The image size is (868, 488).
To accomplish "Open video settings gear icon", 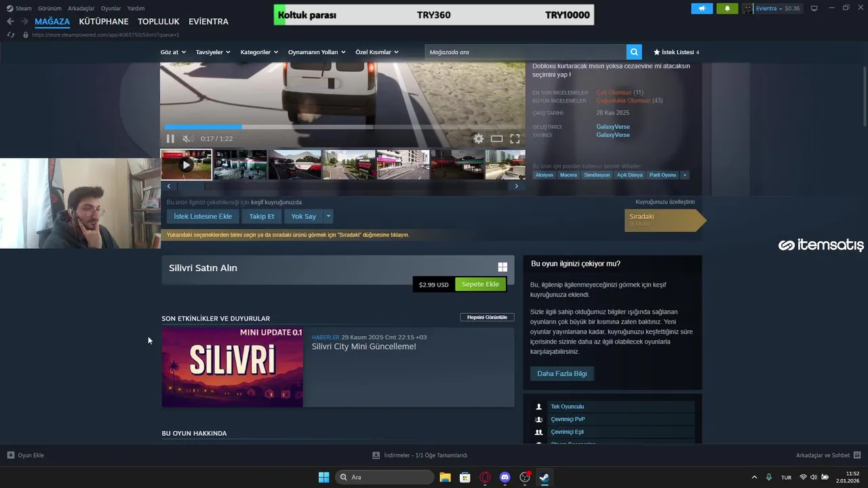I will pyautogui.click(x=478, y=138).
